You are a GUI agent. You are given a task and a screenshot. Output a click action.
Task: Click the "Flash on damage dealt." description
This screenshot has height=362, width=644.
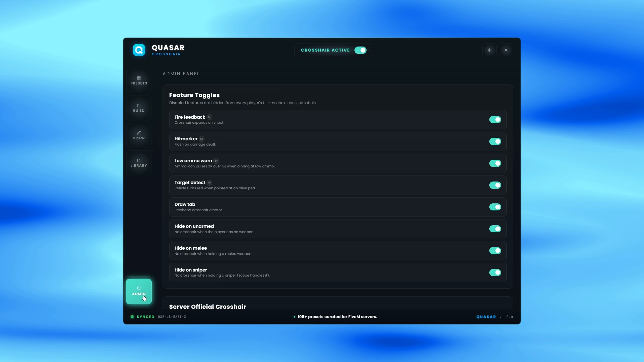pos(195,145)
